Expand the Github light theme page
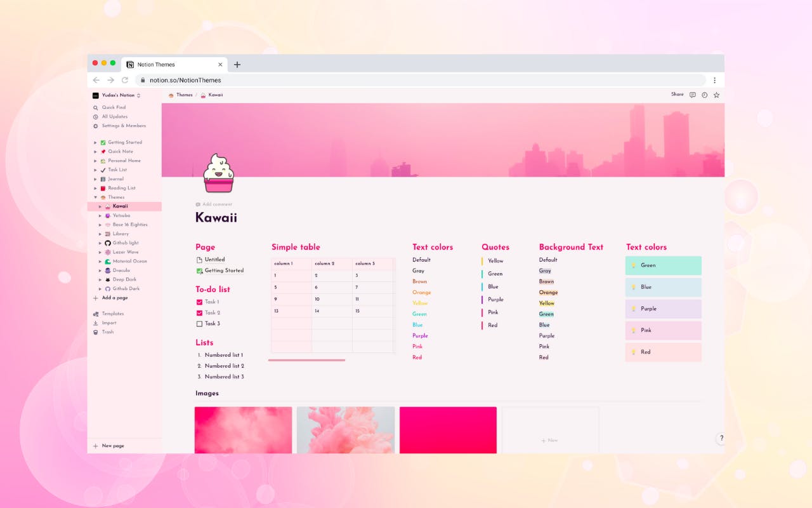This screenshot has width=812, height=508. (100, 243)
